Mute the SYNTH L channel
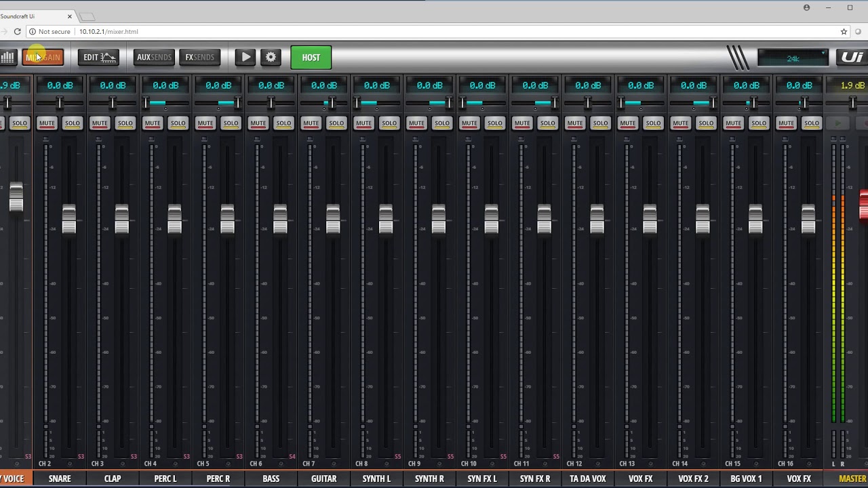 pos(364,123)
